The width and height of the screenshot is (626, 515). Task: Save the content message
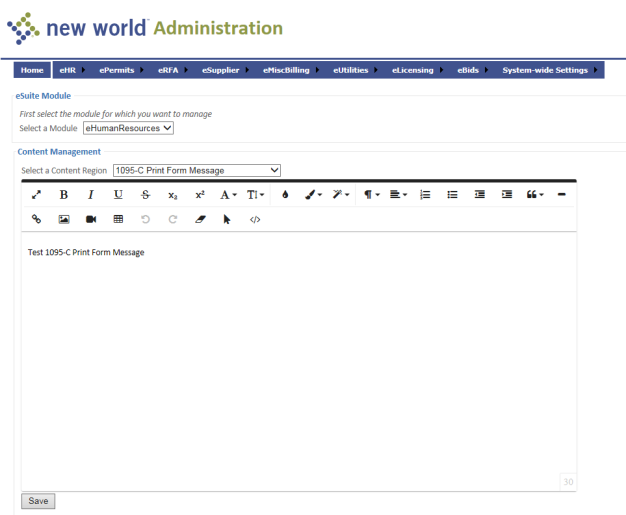click(38, 501)
